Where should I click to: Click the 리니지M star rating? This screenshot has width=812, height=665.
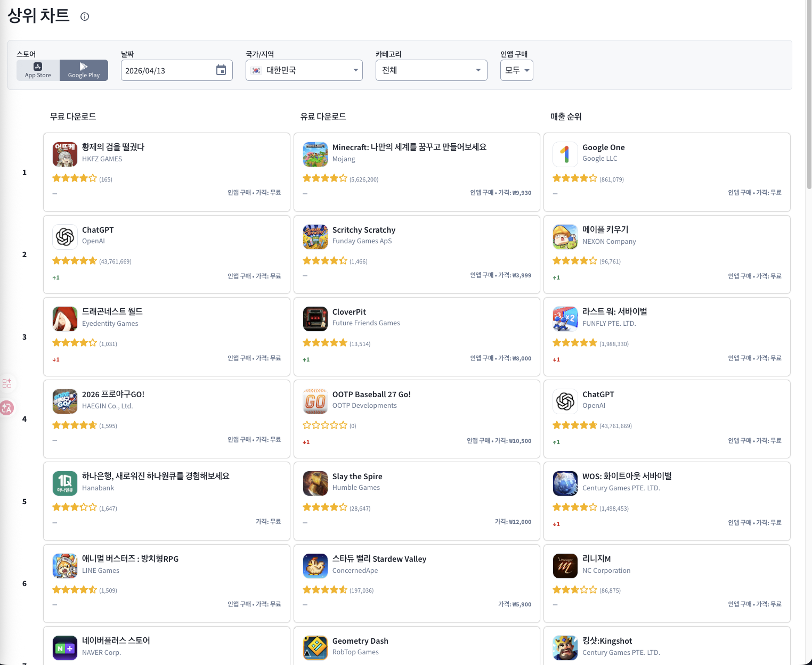[x=575, y=589]
